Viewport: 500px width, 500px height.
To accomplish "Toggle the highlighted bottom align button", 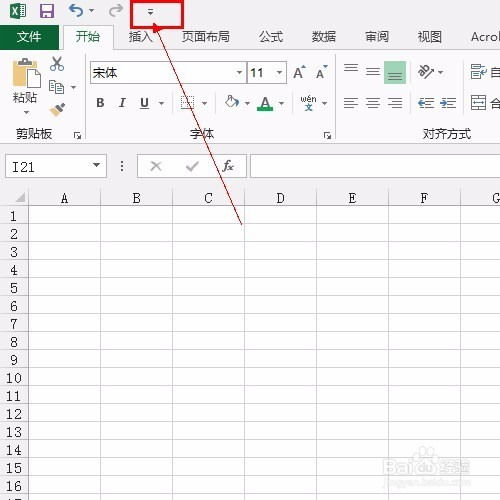I will tap(395, 72).
